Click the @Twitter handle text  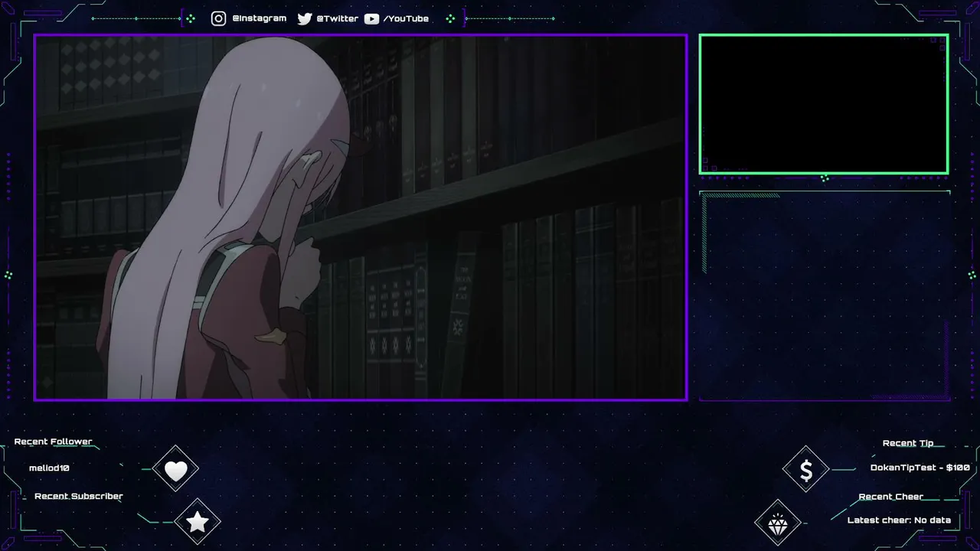pyautogui.click(x=337, y=18)
